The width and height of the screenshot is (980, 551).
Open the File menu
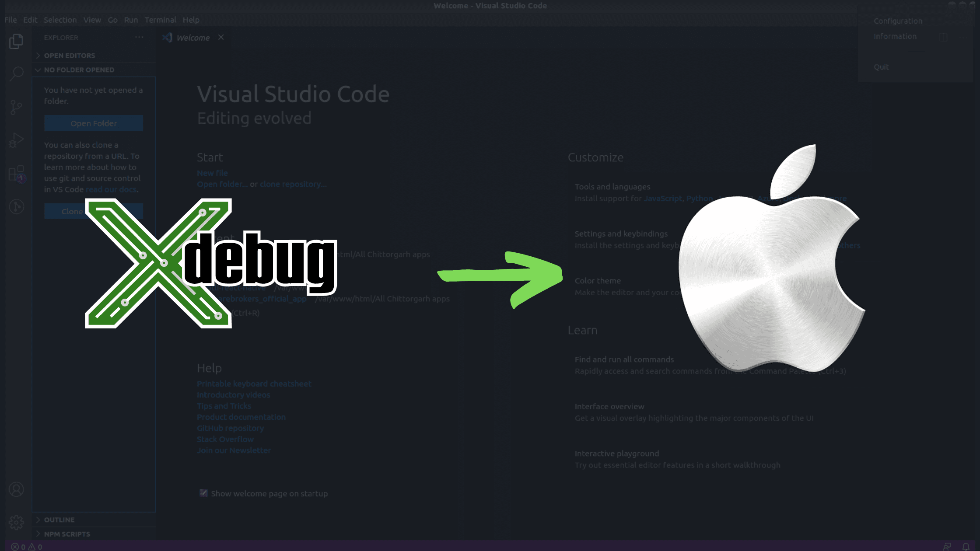tap(10, 20)
